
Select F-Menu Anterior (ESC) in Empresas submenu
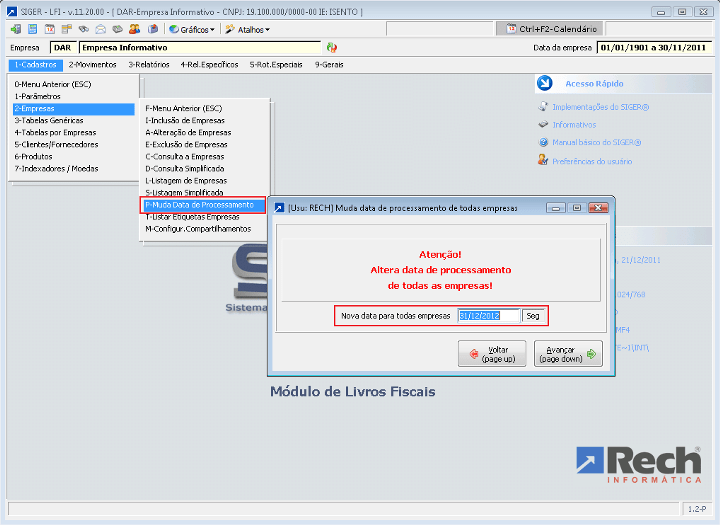click(204, 108)
